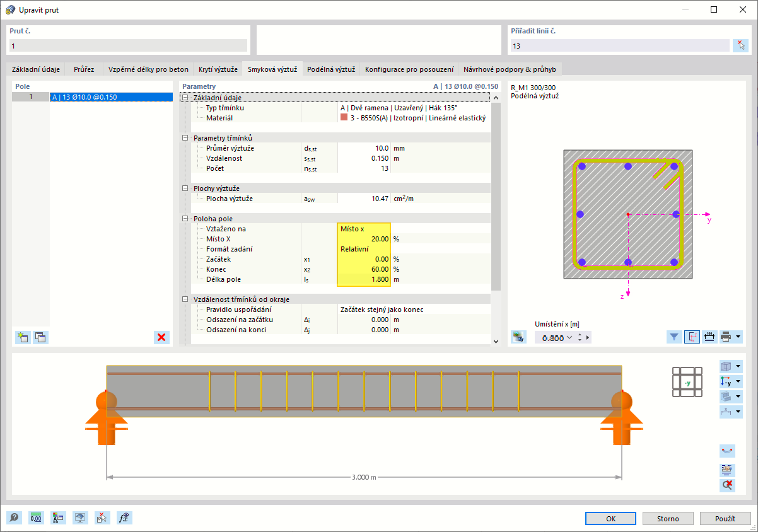Click the fx formula icon at bottom

[x=124, y=518]
